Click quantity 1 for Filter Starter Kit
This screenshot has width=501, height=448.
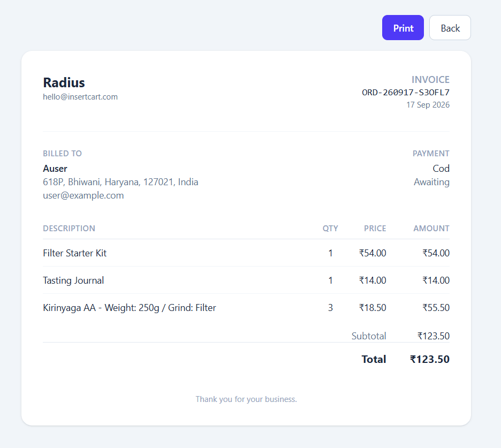(330, 253)
